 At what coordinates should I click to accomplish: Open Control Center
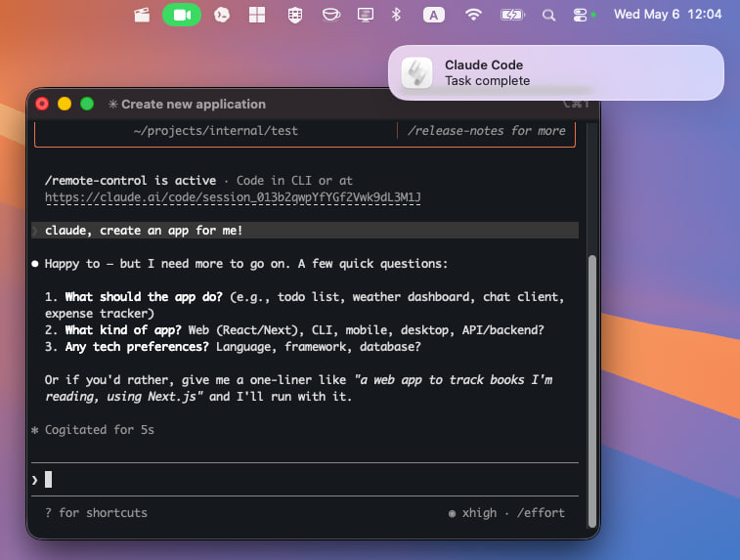(580, 15)
